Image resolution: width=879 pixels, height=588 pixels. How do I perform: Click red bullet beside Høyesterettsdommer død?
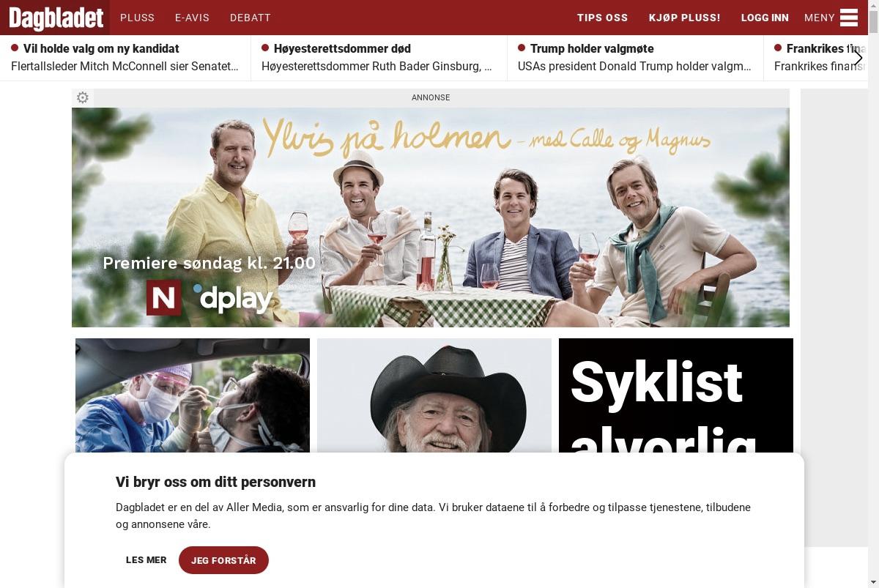coord(265,48)
